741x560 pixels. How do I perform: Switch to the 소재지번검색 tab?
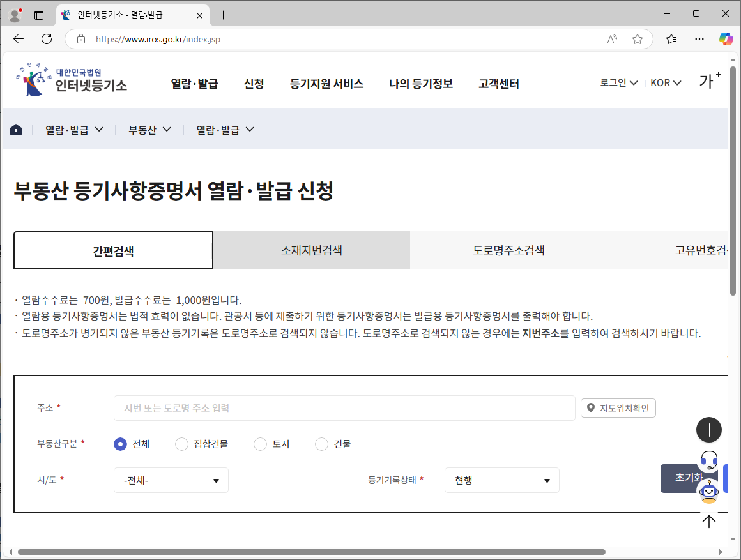(312, 250)
